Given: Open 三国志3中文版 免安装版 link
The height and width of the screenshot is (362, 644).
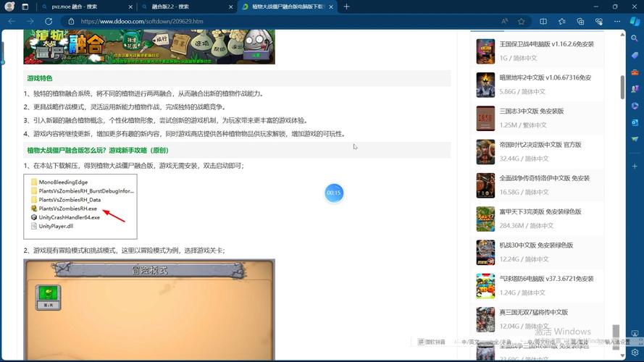Looking at the screenshot, I should click(x=532, y=111).
